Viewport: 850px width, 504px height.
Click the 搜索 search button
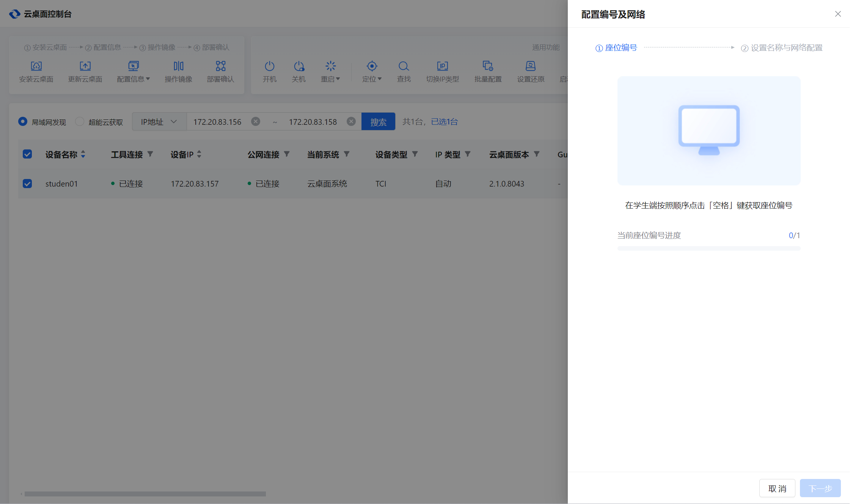click(x=378, y=121)
